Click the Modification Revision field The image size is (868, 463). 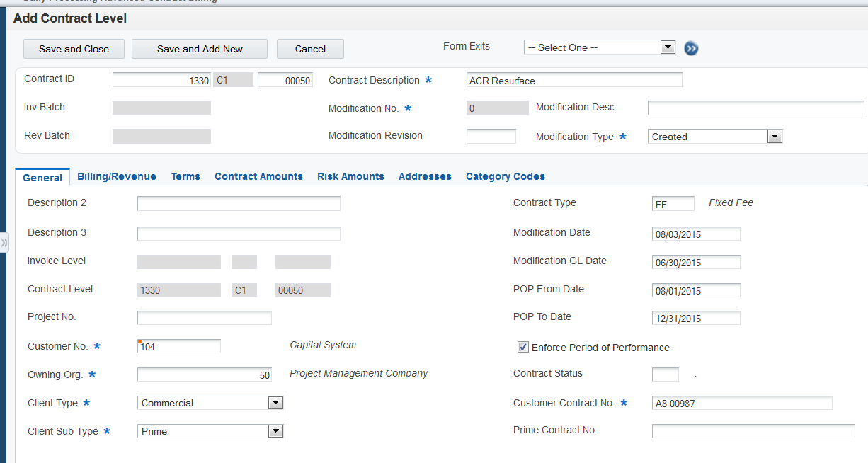(x=491, y=136)
